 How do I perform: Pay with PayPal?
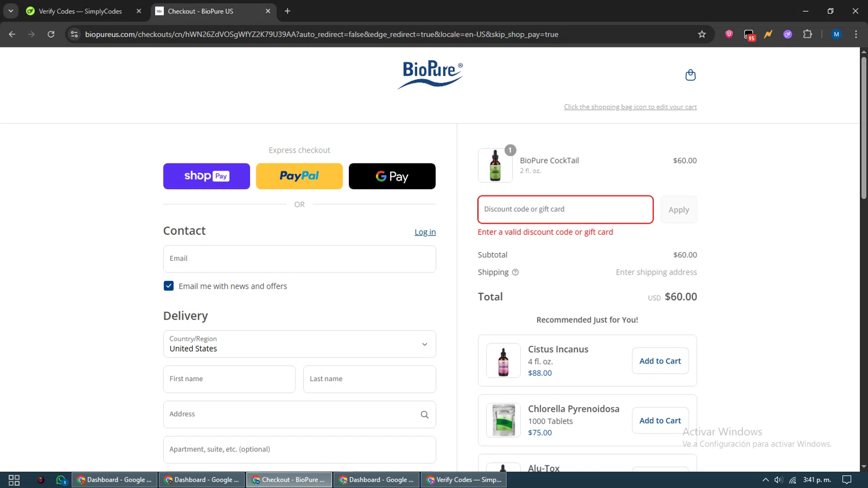click(299, 176)
